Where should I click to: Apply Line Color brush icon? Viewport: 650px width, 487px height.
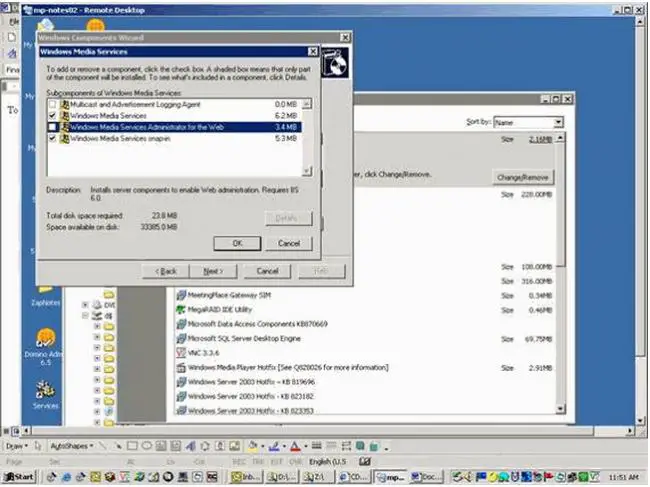(x=274, y=446)
